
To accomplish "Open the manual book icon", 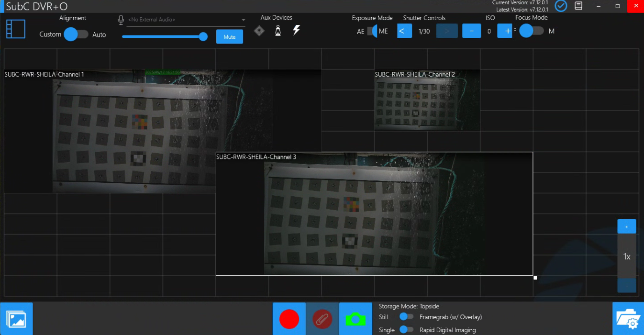I will click(578, 6).
